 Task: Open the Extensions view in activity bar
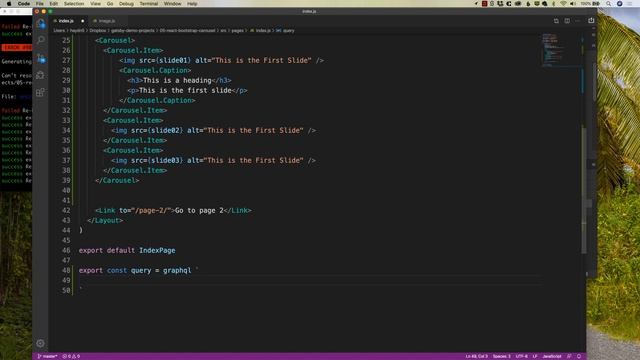[x=40, y=93]
